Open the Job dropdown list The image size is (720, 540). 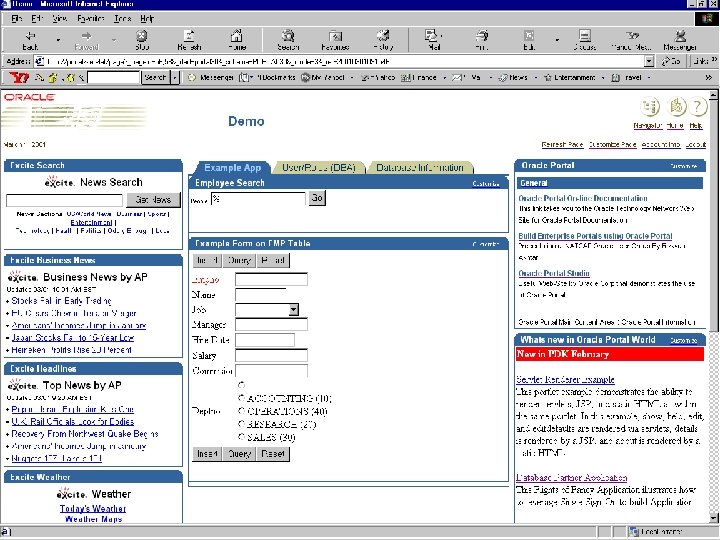[x=293, y=310]
